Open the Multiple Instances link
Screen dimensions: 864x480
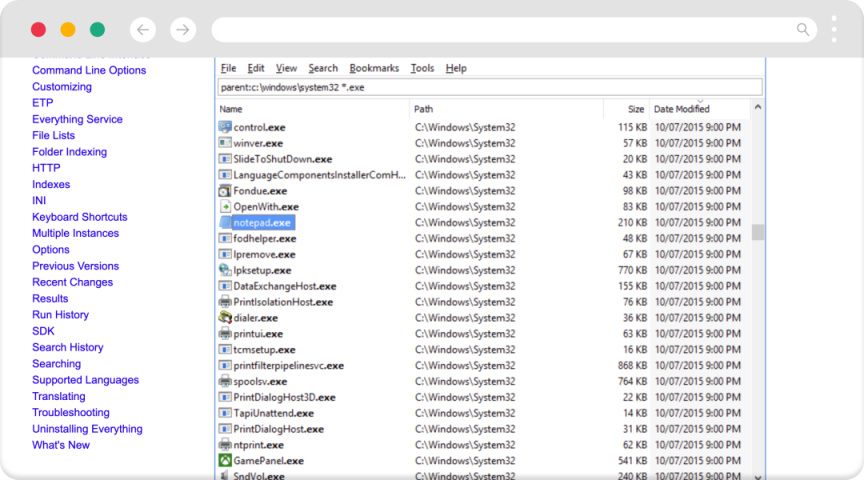75,234
